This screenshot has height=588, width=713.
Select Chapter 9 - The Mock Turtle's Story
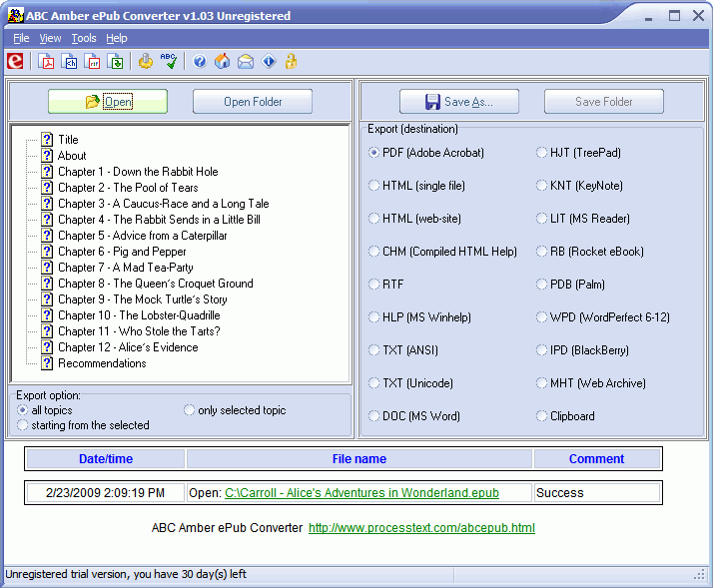(x=143, y=299)
